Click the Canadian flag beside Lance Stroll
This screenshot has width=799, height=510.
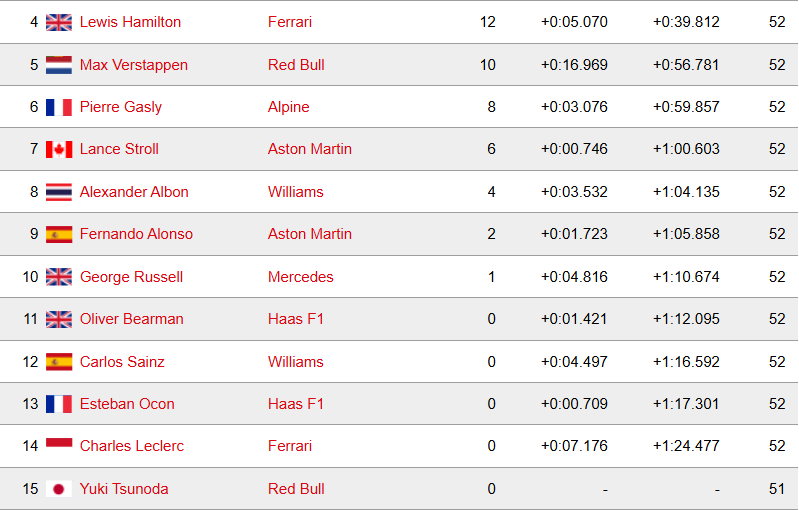point(59,149)
